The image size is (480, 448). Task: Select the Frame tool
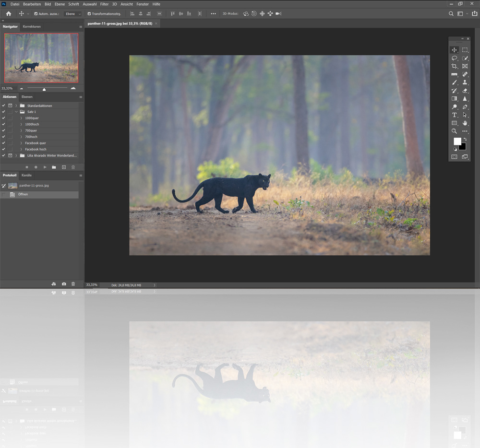tap(465, 66)
